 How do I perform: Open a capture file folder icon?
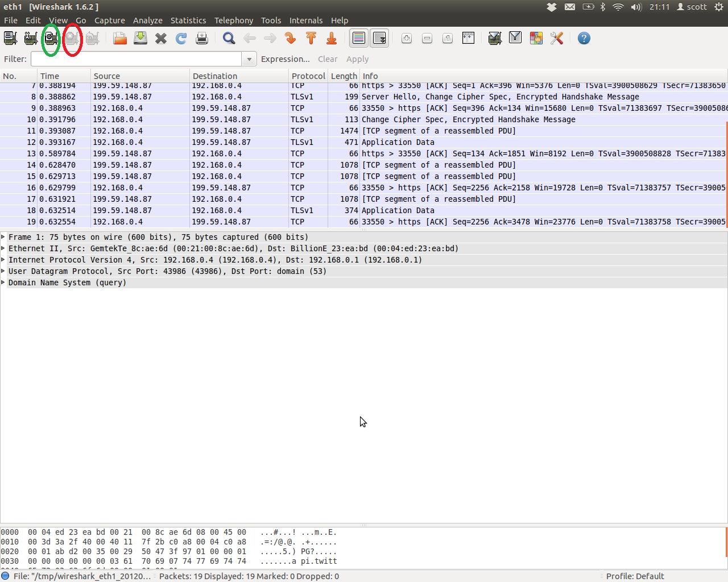click(120, 38)
